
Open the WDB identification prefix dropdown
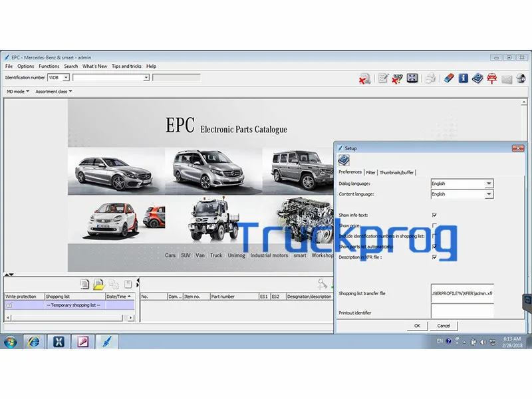coord(66,78)
